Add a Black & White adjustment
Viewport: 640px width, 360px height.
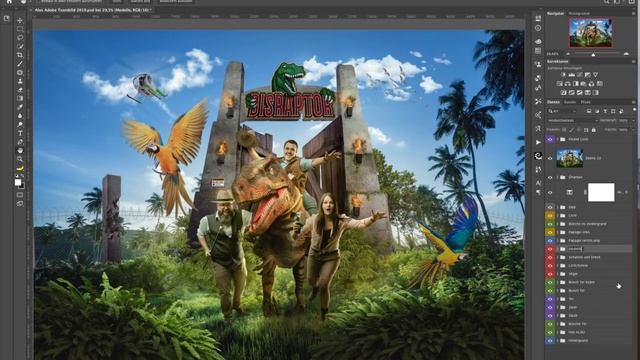point(576,84)
